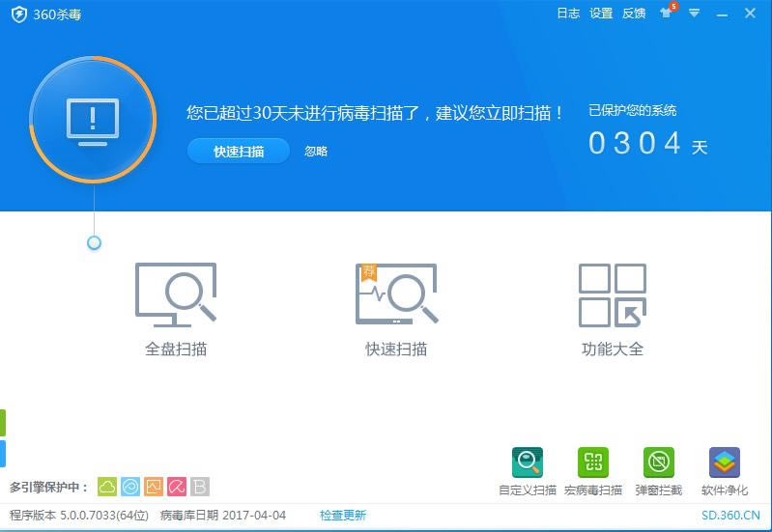Open 弹窗拦截 popup blocker tool

(x=658, y=463)
